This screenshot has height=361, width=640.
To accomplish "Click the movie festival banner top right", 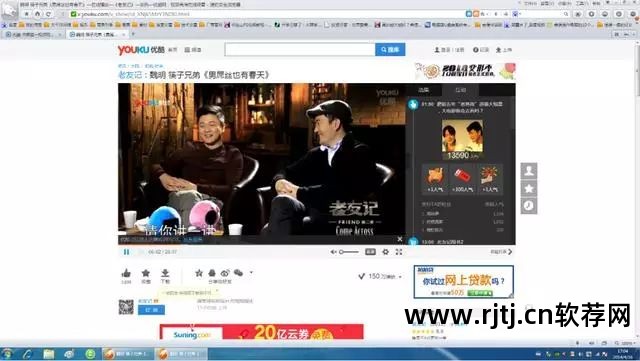I will 465,71.
